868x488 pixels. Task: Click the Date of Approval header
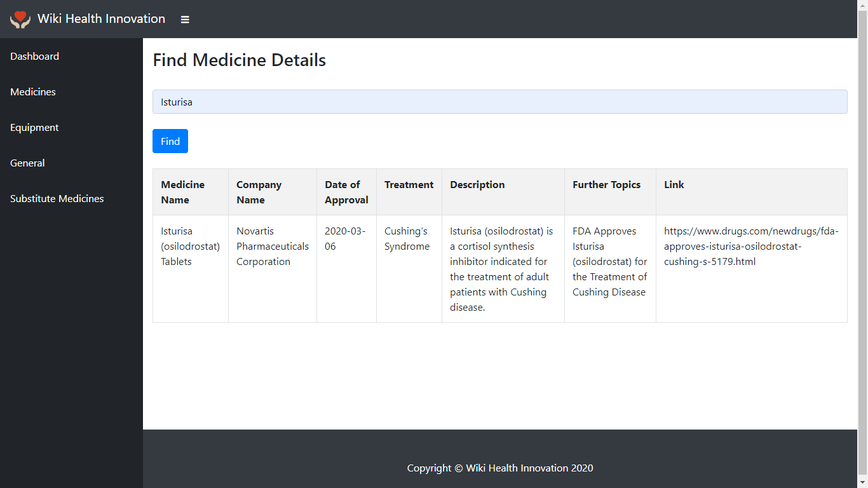coord(346,192)
